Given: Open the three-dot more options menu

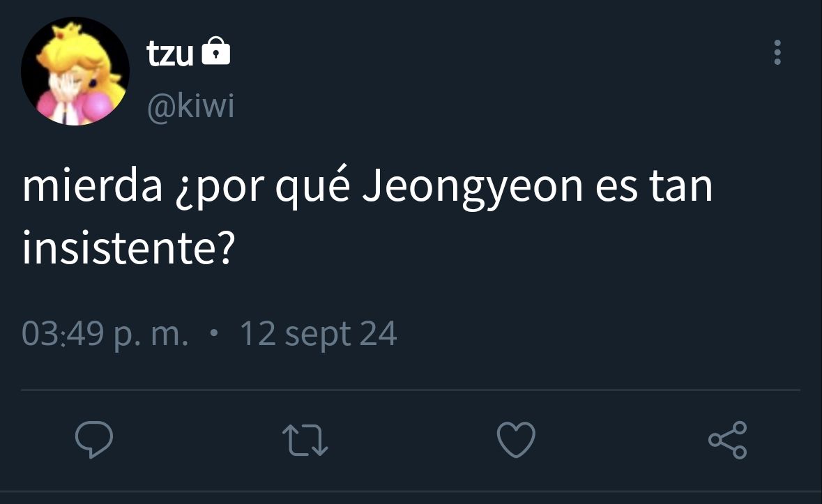Looking at the screenshot, I should point(777,52).
